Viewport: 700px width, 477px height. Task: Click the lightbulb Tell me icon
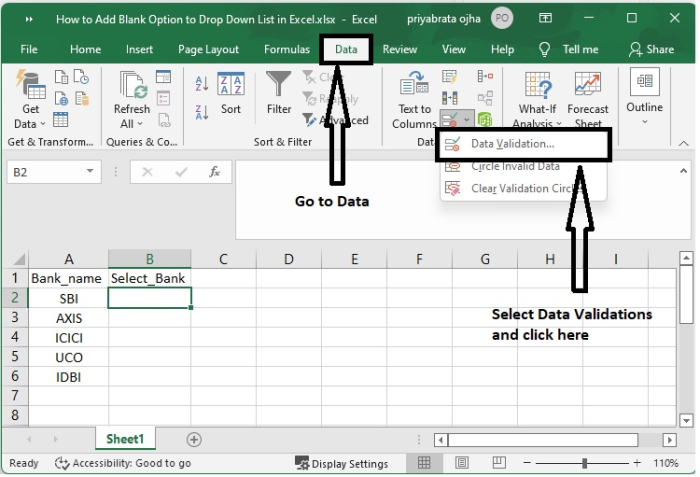544,50
